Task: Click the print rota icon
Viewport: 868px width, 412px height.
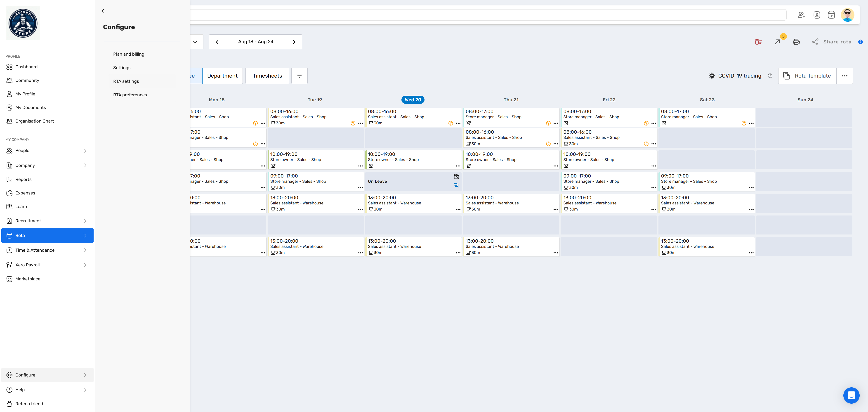Action: click(796, 42)
